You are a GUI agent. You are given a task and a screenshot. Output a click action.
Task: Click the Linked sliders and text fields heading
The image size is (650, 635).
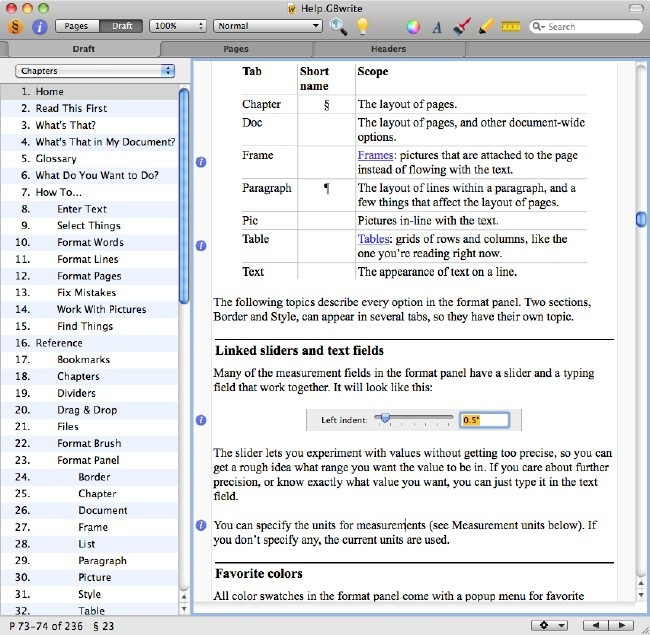coord(299,351)
